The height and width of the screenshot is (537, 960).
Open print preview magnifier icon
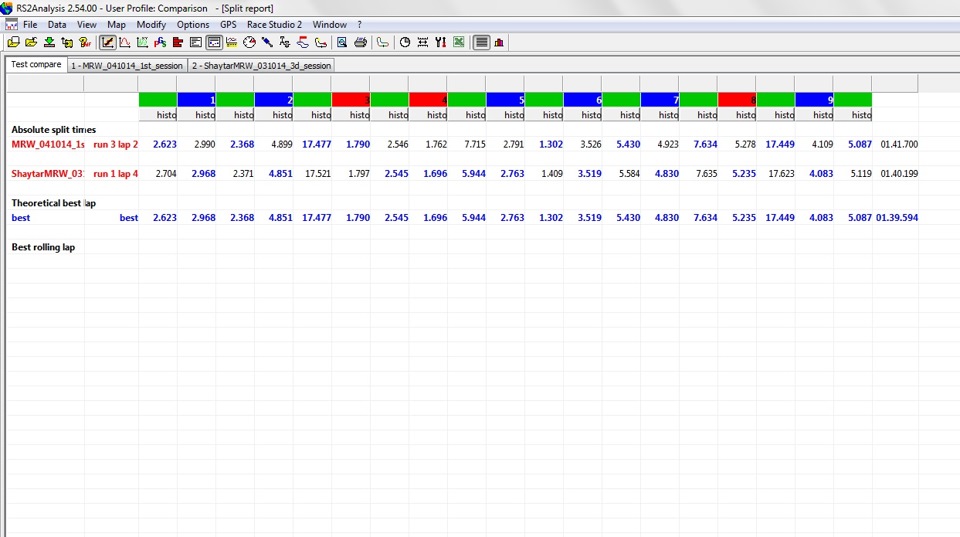tap(342, 42)
